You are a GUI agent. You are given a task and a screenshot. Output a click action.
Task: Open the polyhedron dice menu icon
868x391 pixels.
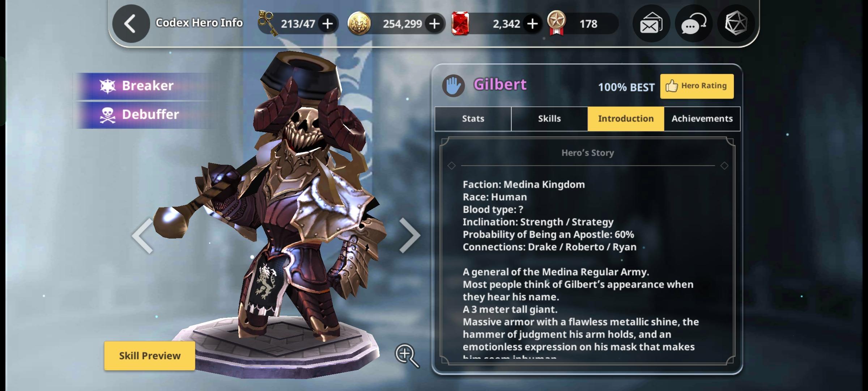[736, 24]
